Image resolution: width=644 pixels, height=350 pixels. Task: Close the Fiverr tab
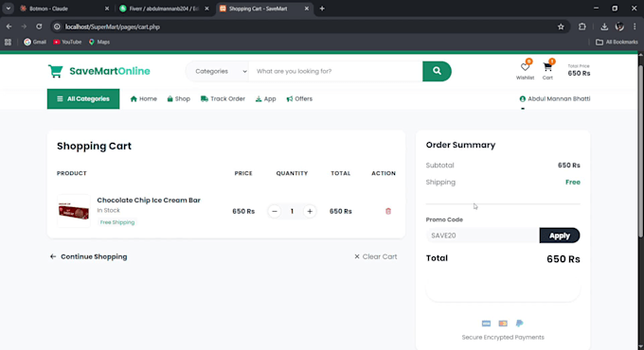[x=206, y=9]
